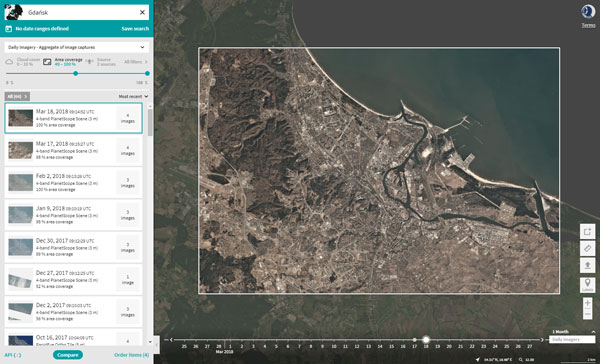Clear the Gdańsk search with the X
This screenshot has width=600, height=364.
pyautogui.click(x=142, y=13)
